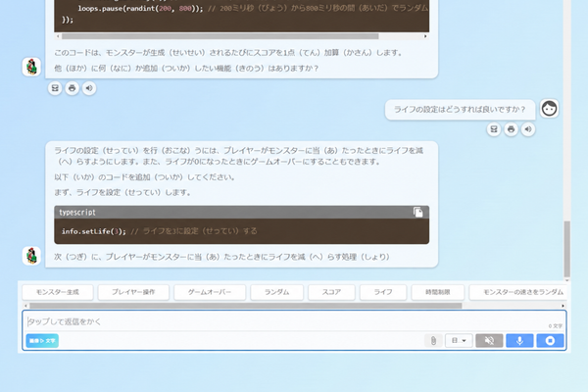Click the image-to-text button in input bar

(x=42, y=341)
